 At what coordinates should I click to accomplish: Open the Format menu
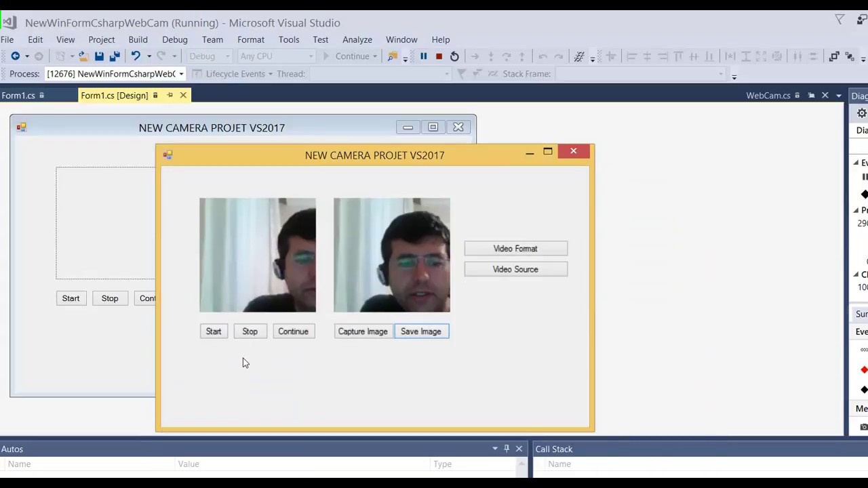point(250,39)
